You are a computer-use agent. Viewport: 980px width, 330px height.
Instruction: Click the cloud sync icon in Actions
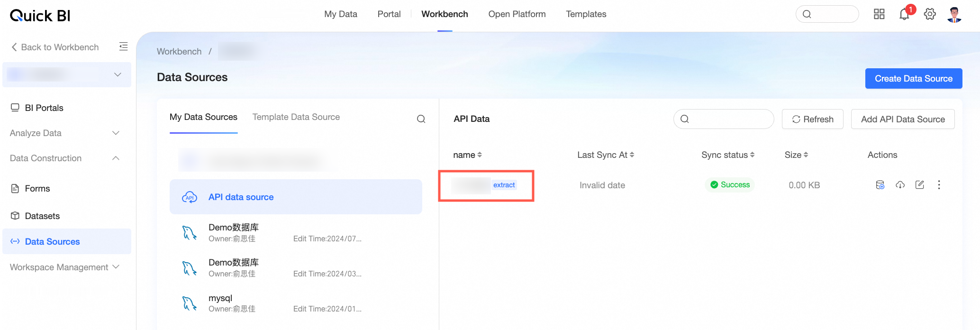tap(900, 185)
